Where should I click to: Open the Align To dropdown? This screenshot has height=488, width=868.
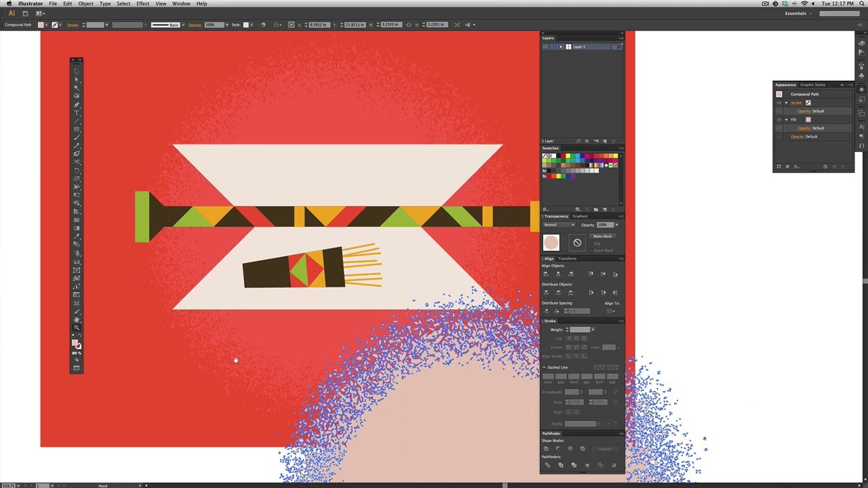612,310
